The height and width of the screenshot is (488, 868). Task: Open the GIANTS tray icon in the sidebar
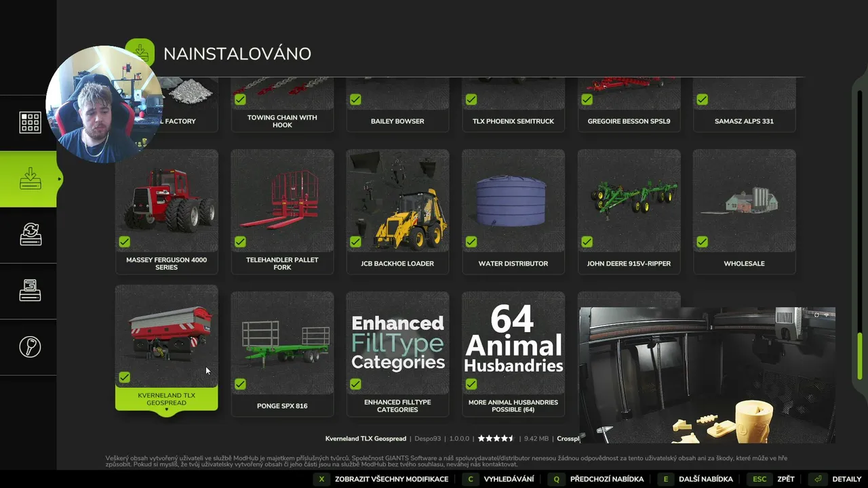click(x=30, y=291)
